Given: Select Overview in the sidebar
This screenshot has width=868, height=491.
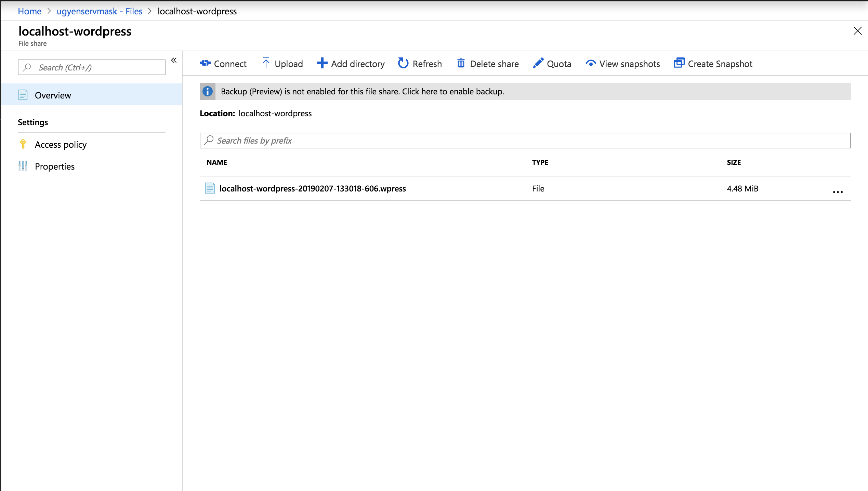Looking at the screenshot, I should pyautogui.click(x=53, y=95).
